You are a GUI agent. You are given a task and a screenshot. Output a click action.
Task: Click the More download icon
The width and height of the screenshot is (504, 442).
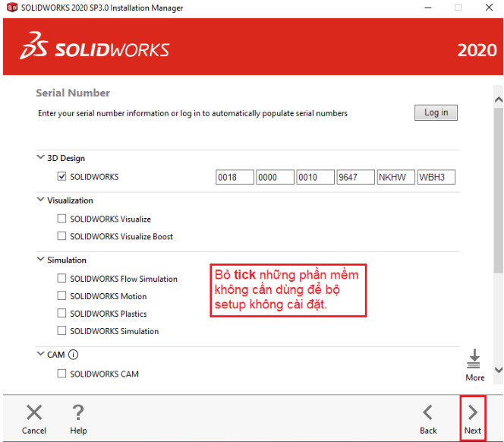tap(474, 359)
